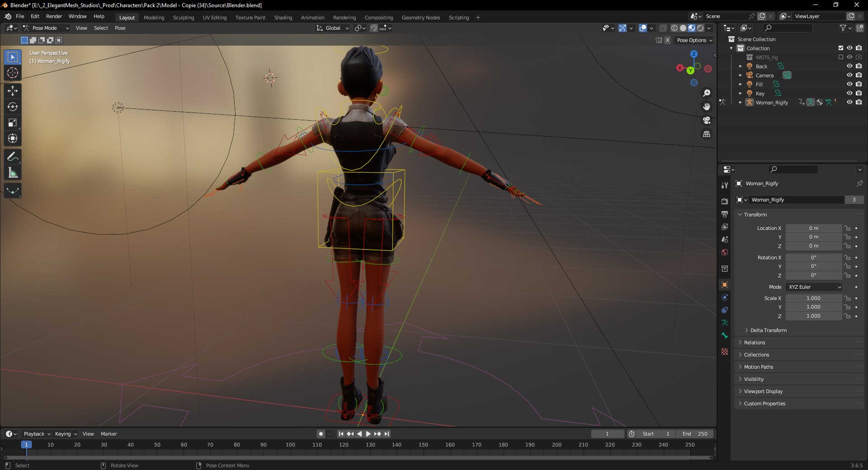Viewport: 868px width, 470px height.
Task: Open the Render menu
Action: [54, 16]
